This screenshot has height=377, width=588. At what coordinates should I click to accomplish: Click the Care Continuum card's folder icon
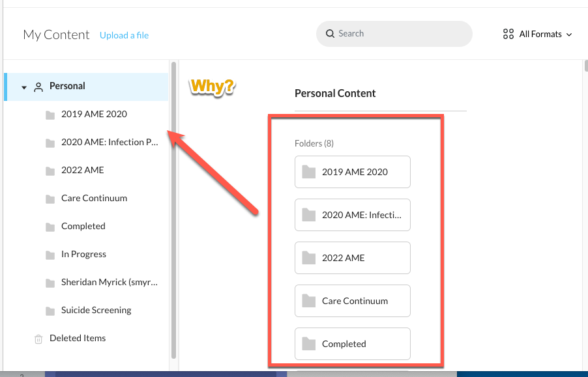[309, 301]
